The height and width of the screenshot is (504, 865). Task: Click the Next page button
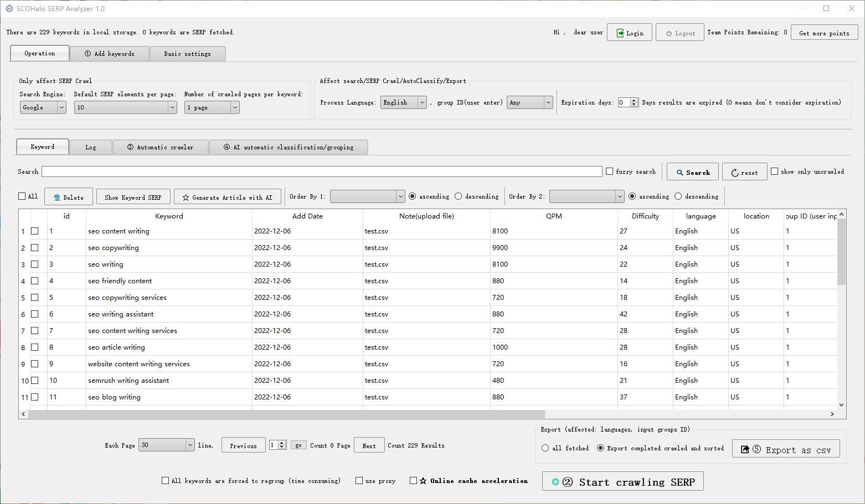coord(369,445)
